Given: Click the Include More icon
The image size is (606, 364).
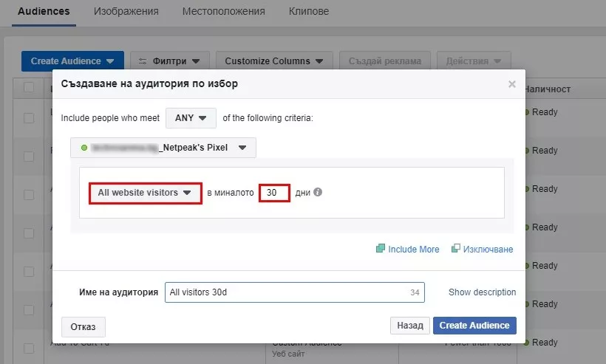Looking at the screenshot, I should [x=381, y=248].
